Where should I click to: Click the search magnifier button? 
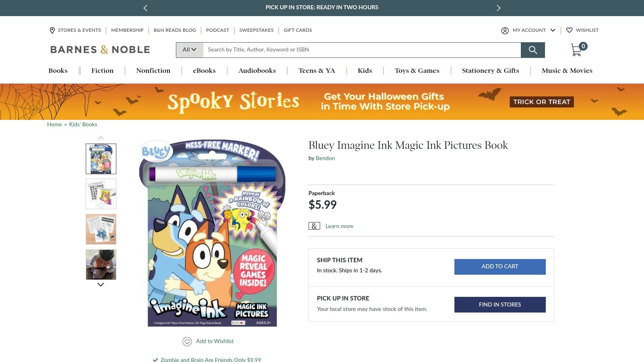pos(533,50)
